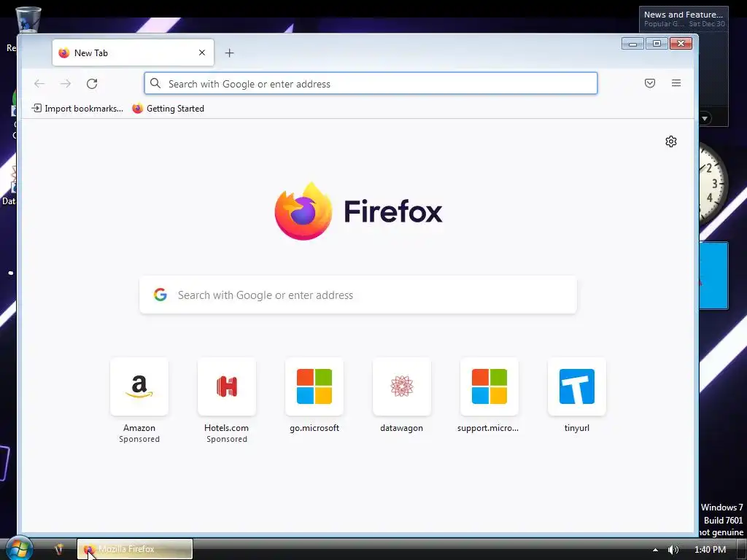
Task: Open the Firefox hamburger application menu
Action: 676,83
